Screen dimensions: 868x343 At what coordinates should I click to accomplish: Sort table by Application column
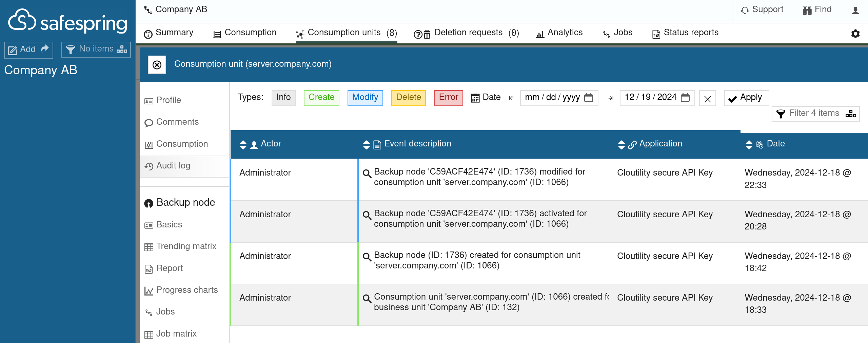pos(622,145)
